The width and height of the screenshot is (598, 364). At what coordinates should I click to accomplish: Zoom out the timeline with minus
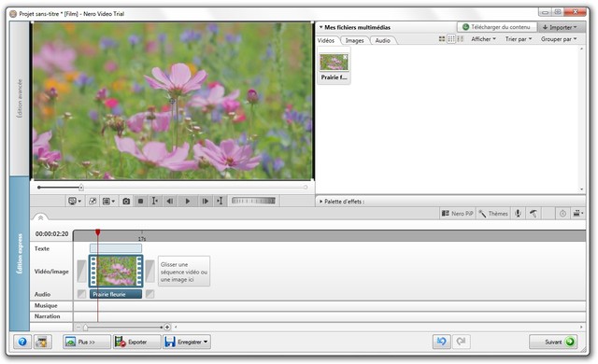78,327
